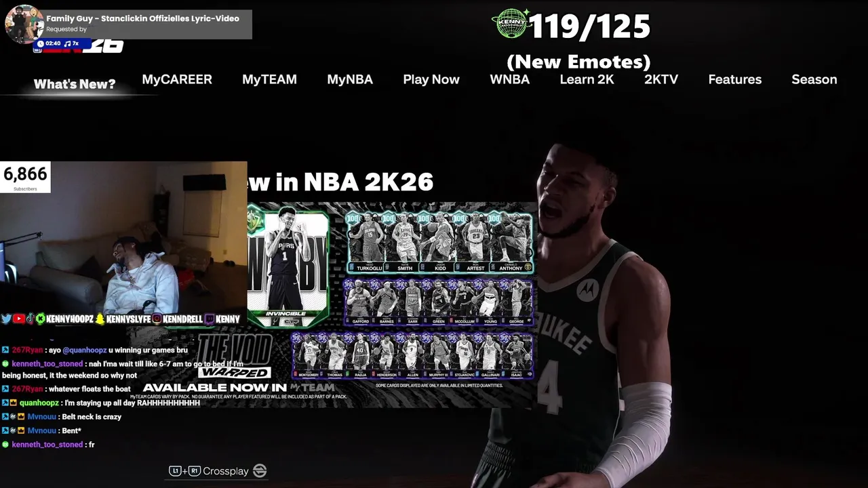Go to the MyNBA menu tab
Viewport: 868px width, 488px height.
coord(350,79)
